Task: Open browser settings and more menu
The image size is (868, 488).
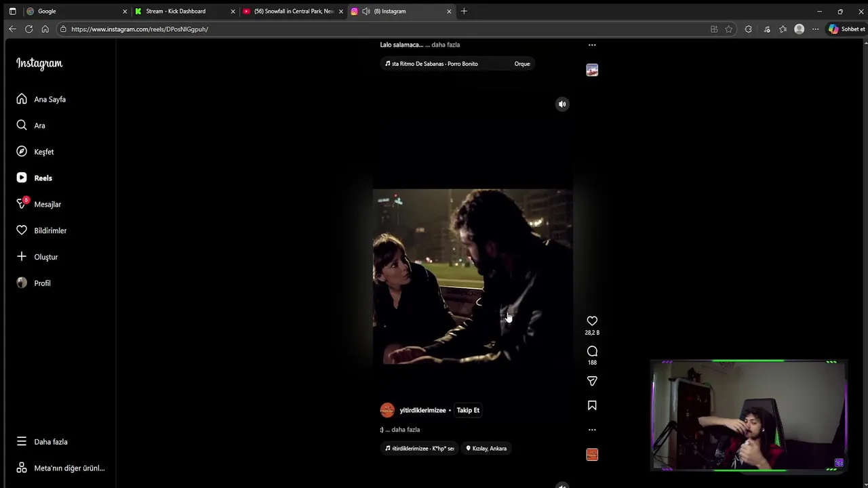Action: 815,29
